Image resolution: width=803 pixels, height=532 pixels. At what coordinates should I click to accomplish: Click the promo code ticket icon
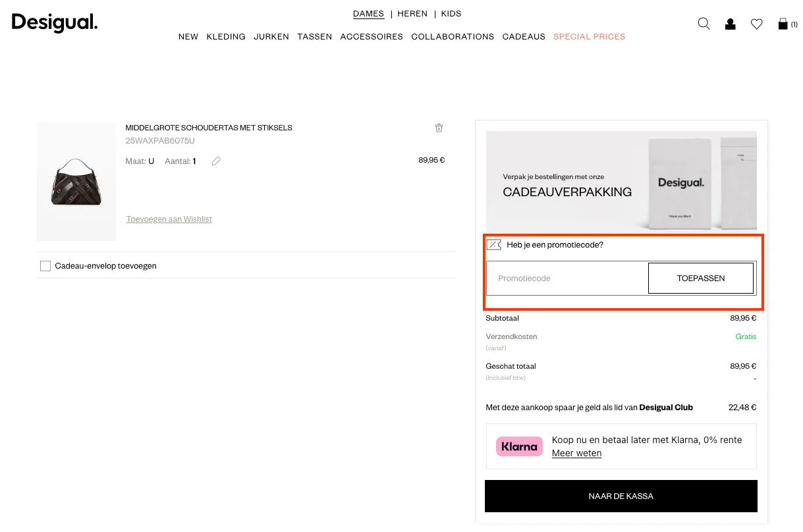(x=494, y=245)
